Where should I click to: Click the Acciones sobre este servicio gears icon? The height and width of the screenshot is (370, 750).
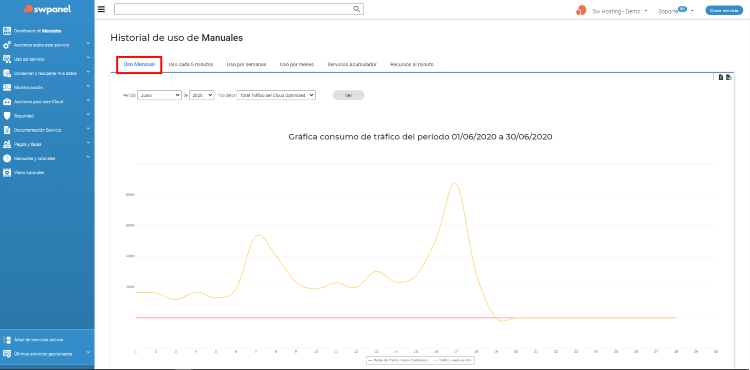pyautogui.click(x=7, y=45)
